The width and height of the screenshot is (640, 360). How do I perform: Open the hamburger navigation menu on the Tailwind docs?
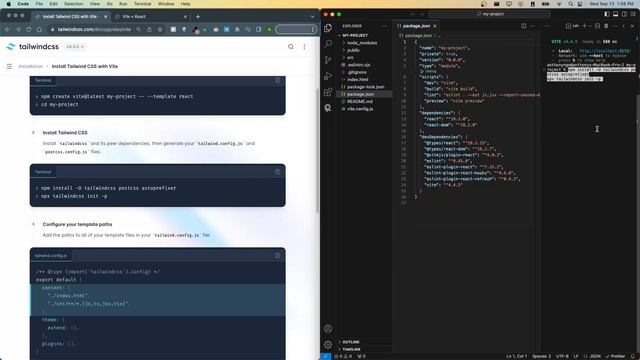(x=9, y=66)
